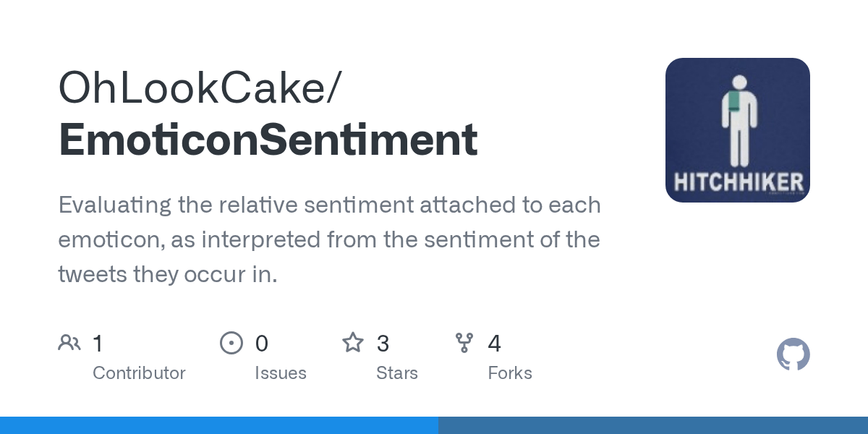
Task: Open the Forks label
Action: pyautogui.click(x=509, y=373)
